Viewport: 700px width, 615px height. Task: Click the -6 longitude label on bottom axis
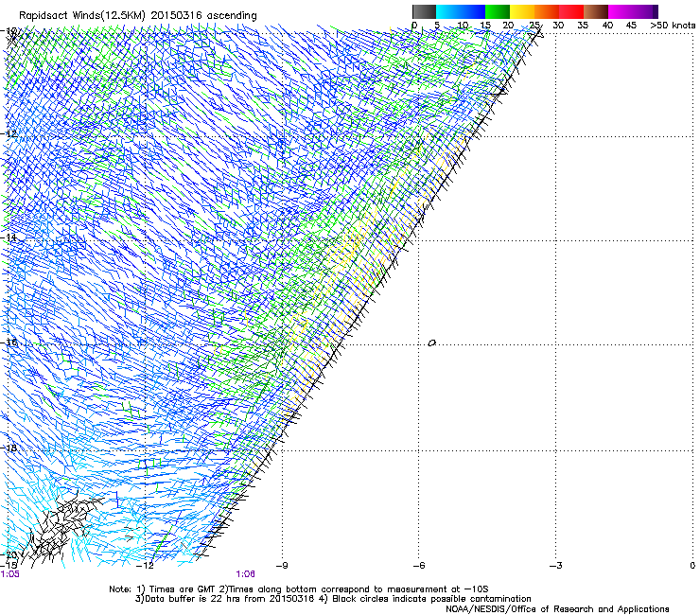419,566
